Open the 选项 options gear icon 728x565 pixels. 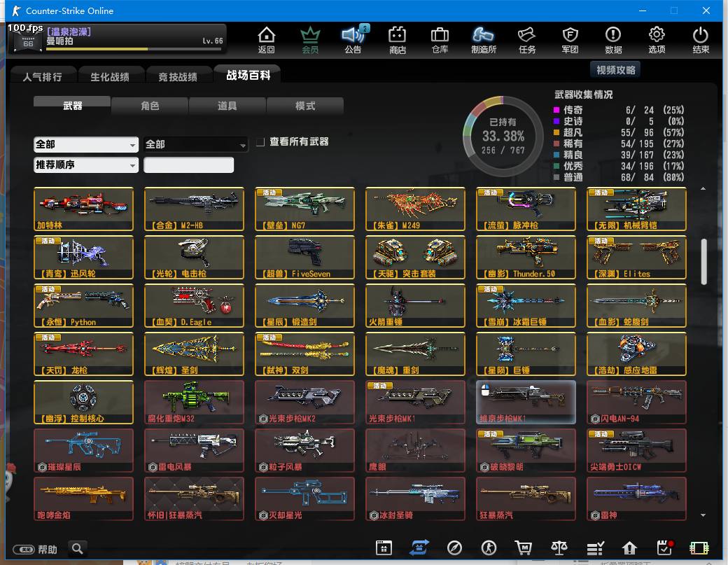click(657, 40)
